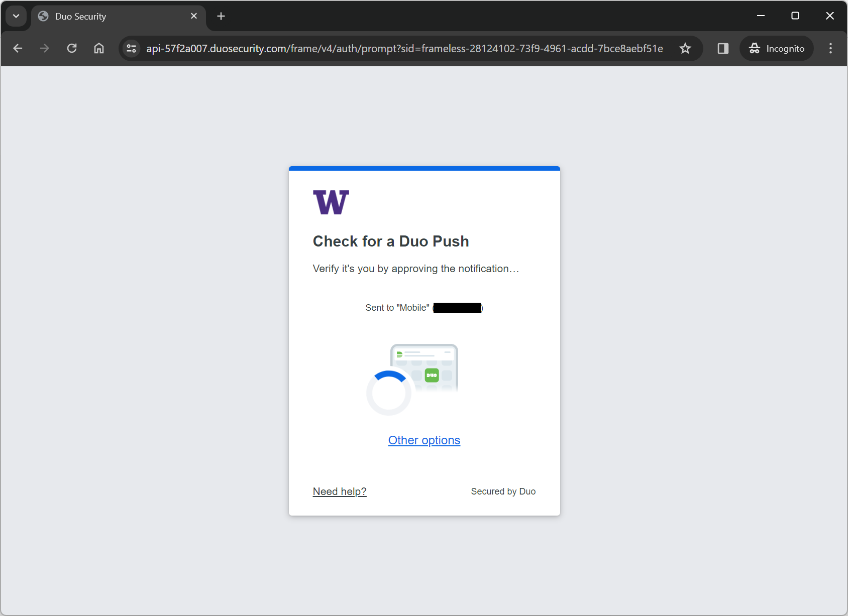Screen dimensions: 848x616
Task: Click the loading spinner circle
Action: (388, 393)
